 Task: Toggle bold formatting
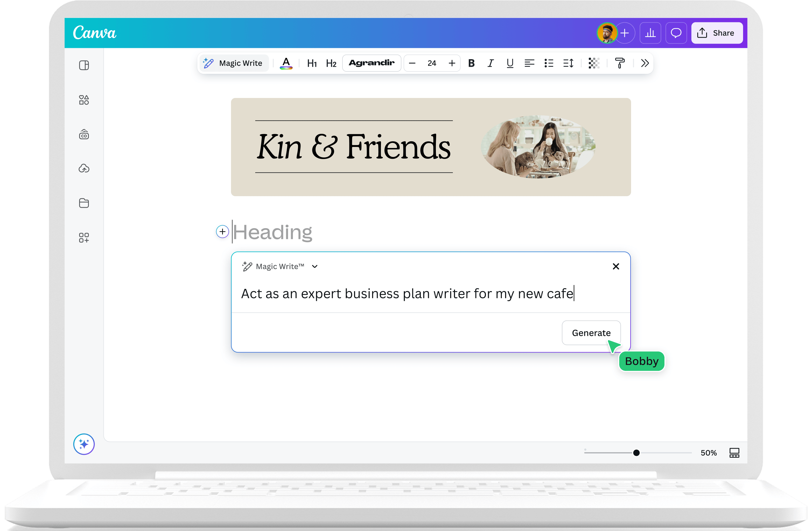(471, 63)
